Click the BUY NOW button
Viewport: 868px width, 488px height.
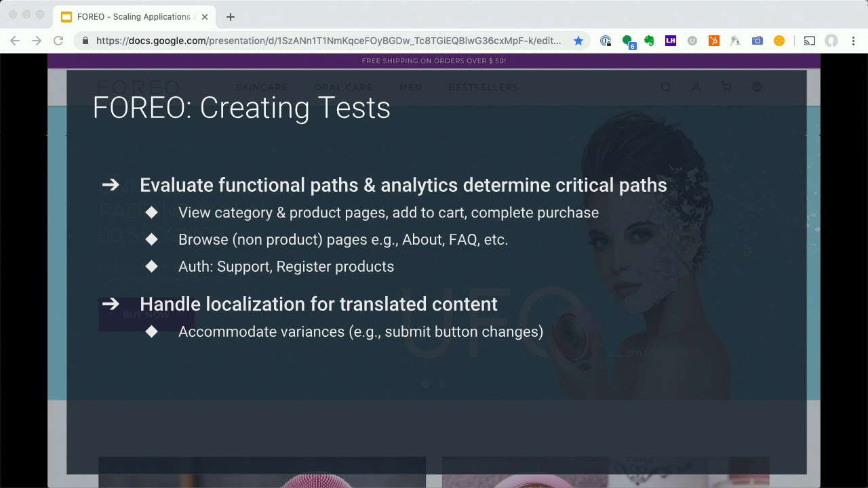click(146, 314)
